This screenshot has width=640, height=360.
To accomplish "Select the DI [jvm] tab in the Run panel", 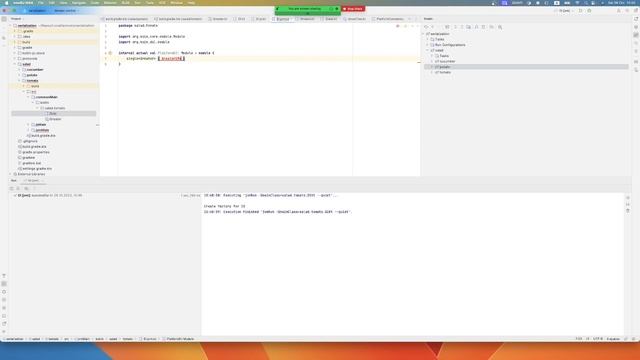I will pos(32,180).
